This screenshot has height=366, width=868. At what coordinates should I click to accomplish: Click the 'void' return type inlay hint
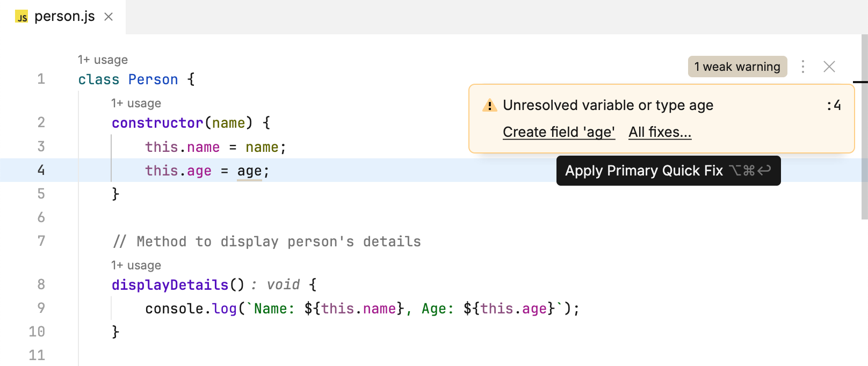pyautogui.click(x=283, y=284)
